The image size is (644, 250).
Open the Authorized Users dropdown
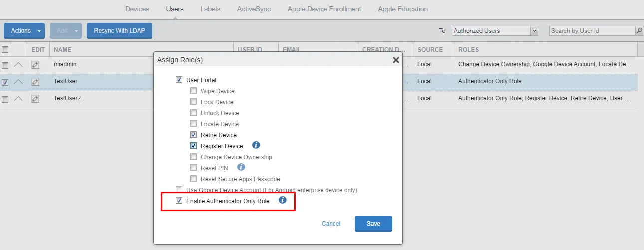click(495, 31)
